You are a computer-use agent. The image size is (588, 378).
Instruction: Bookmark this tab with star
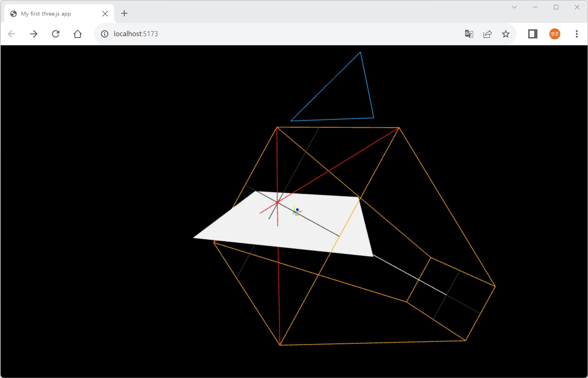tap(506, 34)
